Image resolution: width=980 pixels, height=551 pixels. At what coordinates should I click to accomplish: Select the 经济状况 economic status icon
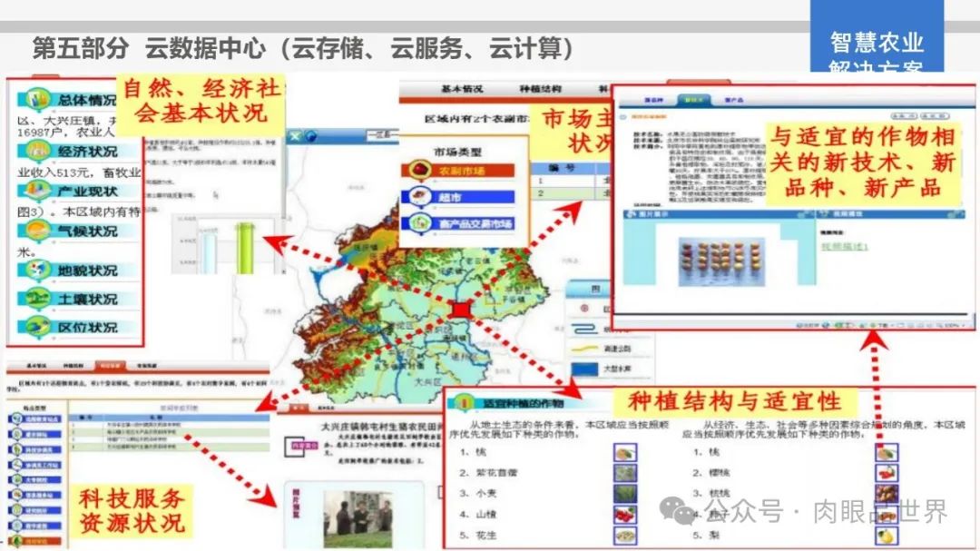38,152
